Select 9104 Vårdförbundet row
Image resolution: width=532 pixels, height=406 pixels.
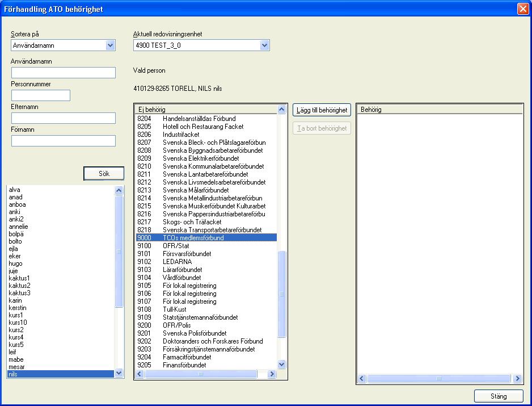point(206,278)
